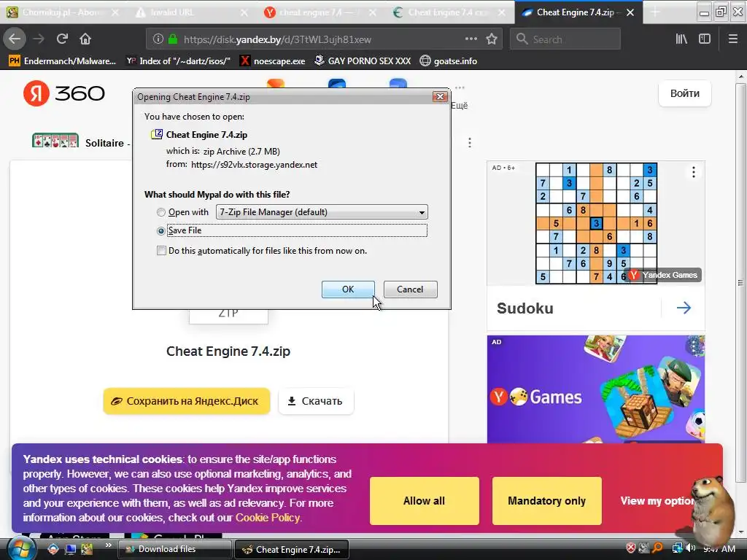
Task: Check Do this automatically for files
Action: (x=161, y=251)
